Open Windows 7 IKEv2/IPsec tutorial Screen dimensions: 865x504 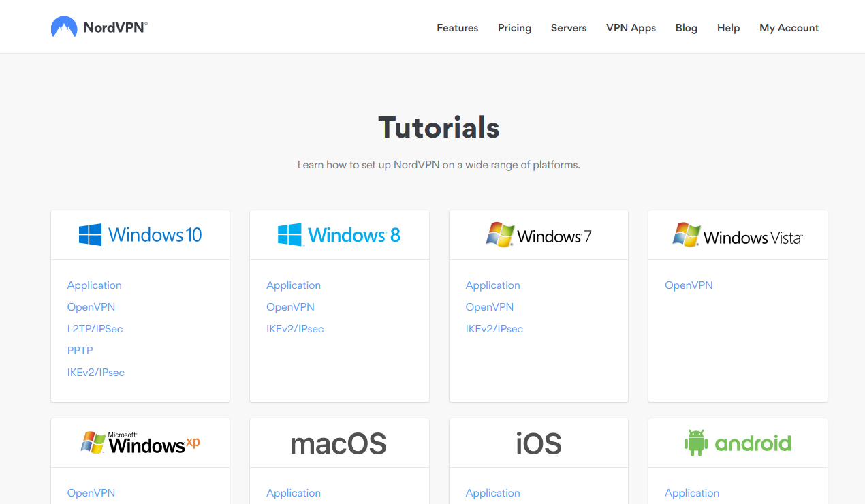click(x=494, y=329)
